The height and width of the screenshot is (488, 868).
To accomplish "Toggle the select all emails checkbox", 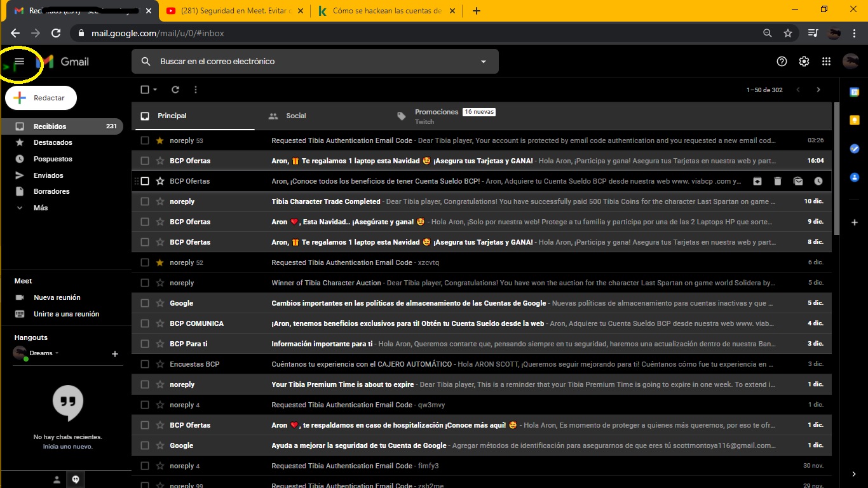I will 145,90.
